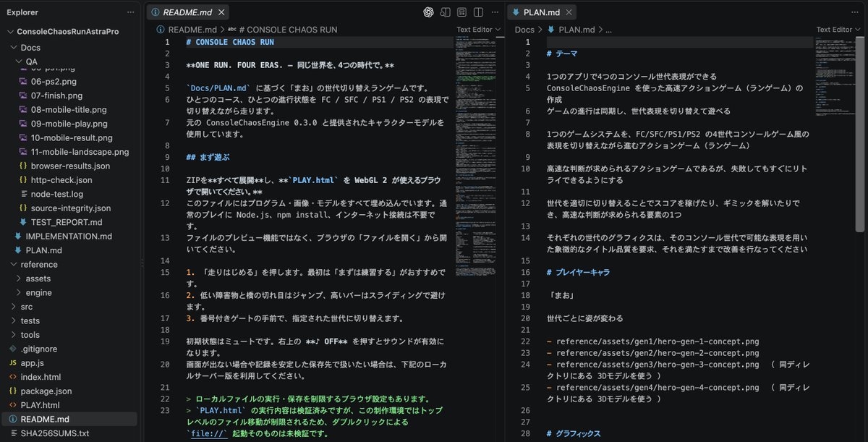868x442 pixels.
Task: Click the markdown arrow icon on PLAN.md tab
Action: (515, 12)
